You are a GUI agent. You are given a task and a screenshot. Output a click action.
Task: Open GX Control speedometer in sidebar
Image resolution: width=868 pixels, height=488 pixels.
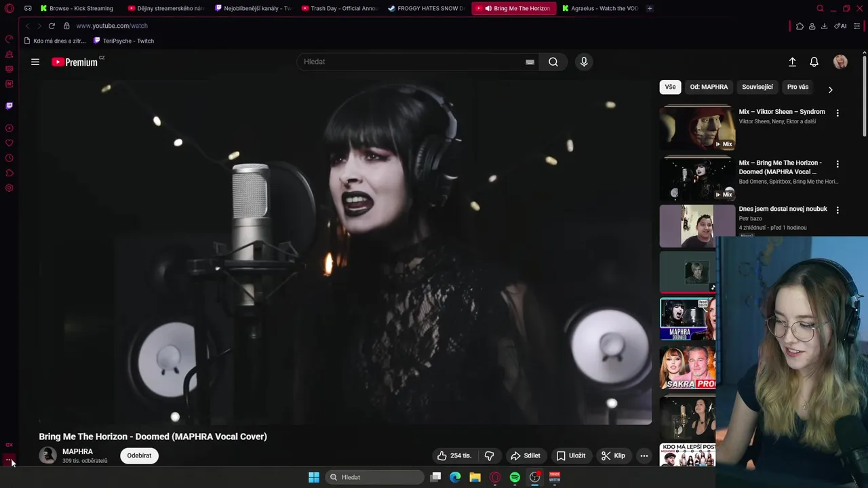pyautogui.click(x=9, y=39)
